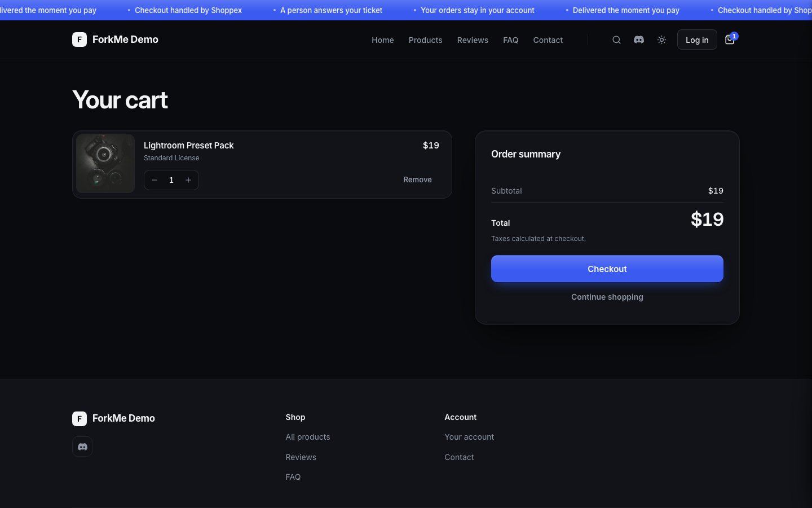Click 'Your orders stay in your account' banner text
The image size is (812, 508).
coord(478,10)
